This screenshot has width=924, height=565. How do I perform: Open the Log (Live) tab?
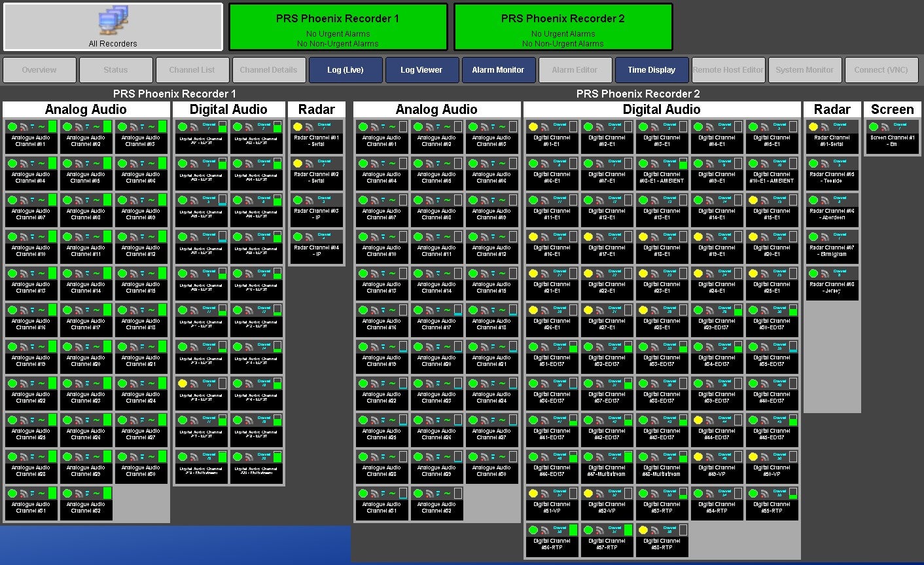345,70
